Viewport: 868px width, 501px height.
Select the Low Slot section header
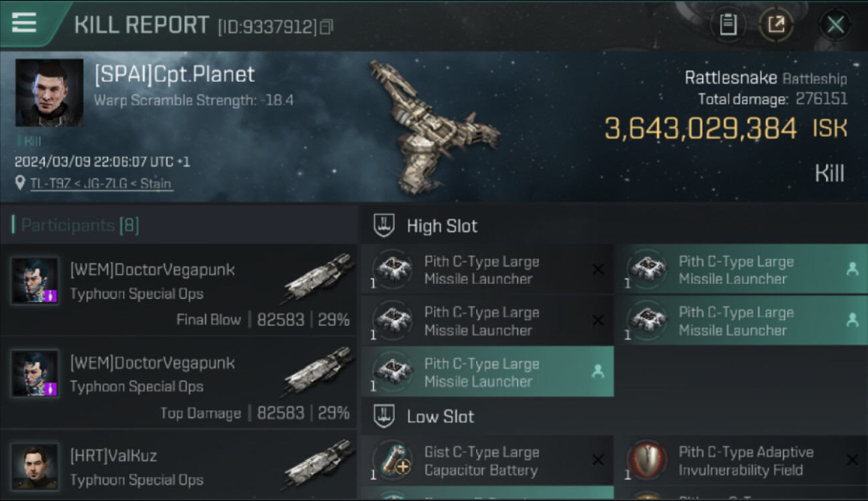440,417
